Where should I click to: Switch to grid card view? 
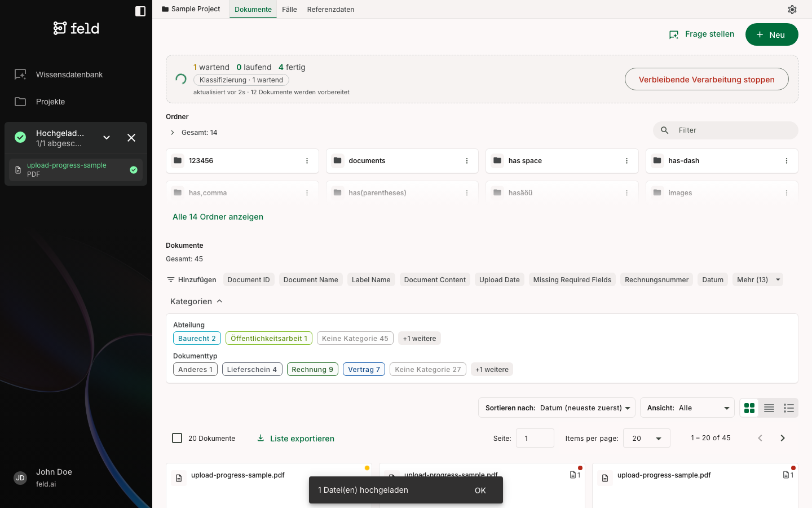749,408
